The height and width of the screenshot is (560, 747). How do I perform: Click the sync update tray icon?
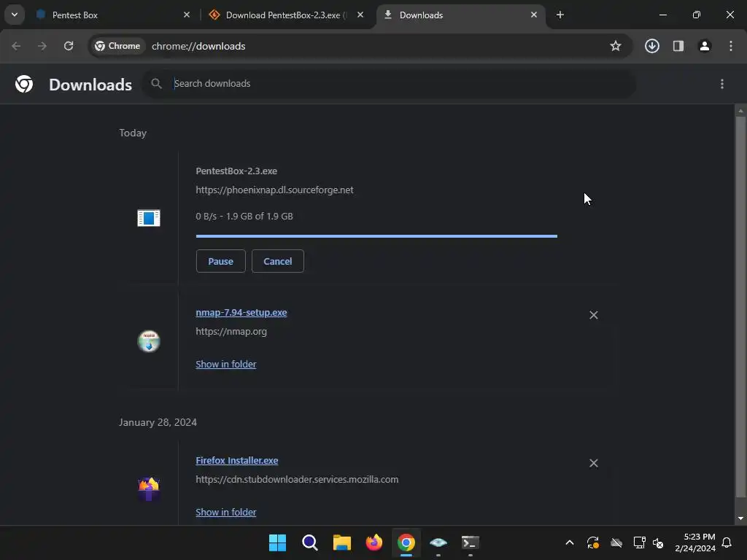pyautogui.click(x=592, y=542)
